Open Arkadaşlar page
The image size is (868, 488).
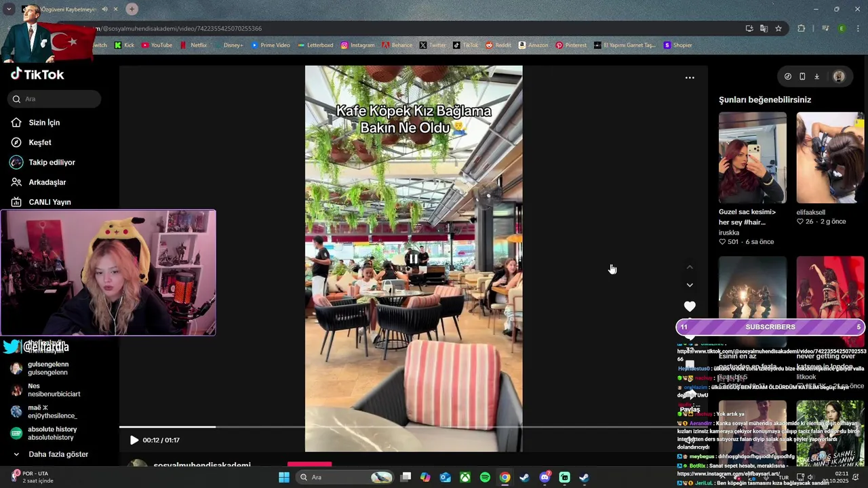pos(47,182)
